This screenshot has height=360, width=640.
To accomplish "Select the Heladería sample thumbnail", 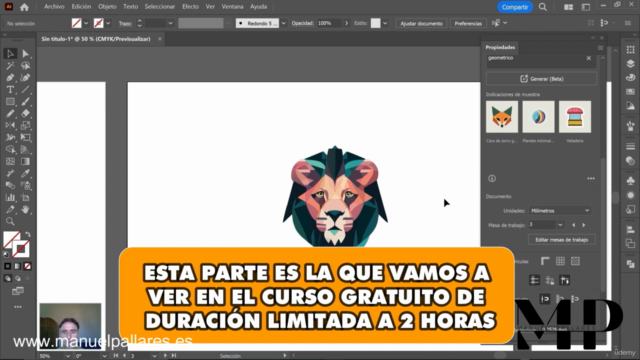I will (575, 117).
